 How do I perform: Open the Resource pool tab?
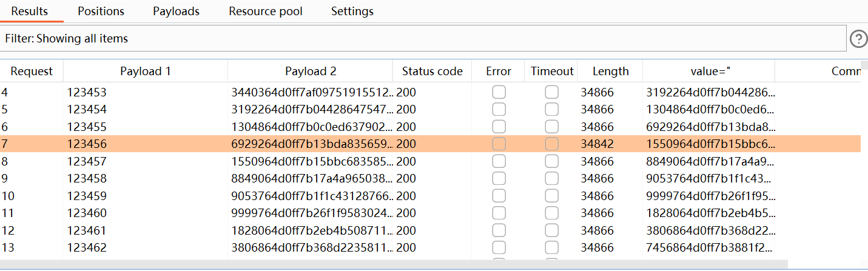(265, 12)
